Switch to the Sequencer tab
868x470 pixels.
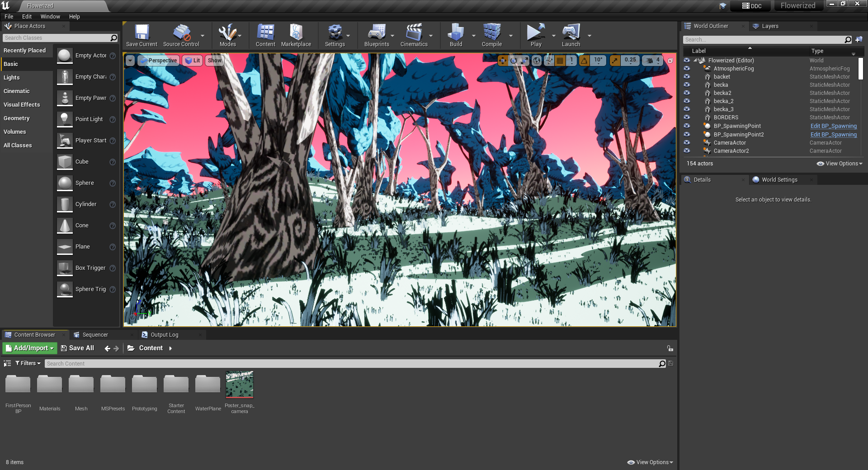[x=95, y=335]
